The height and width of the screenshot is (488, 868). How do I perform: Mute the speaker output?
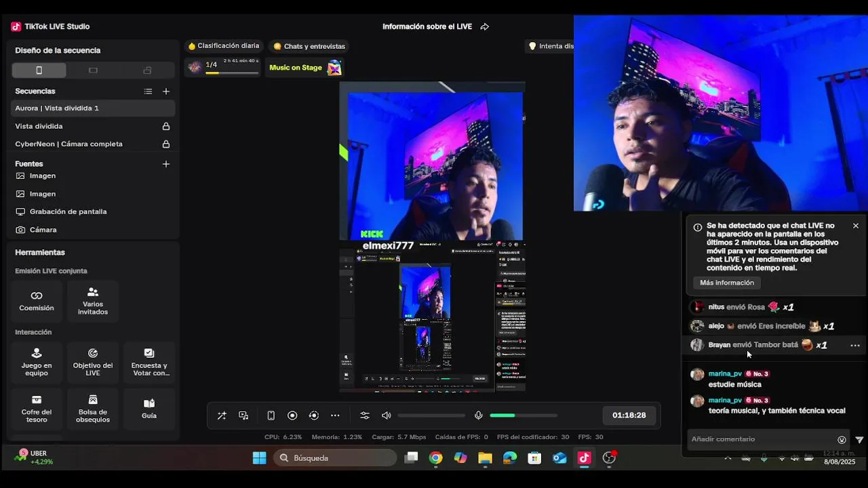point(387,415)
